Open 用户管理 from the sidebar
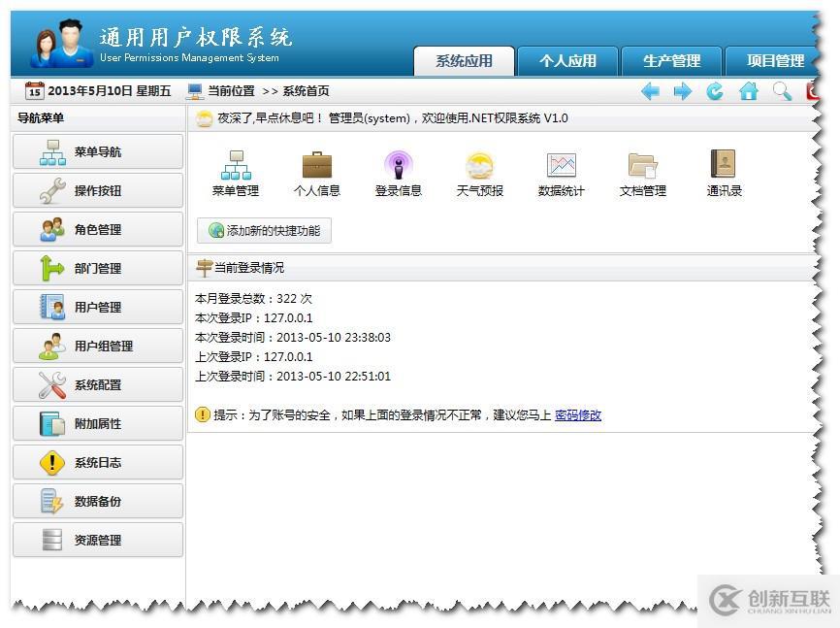 [98, 308]
